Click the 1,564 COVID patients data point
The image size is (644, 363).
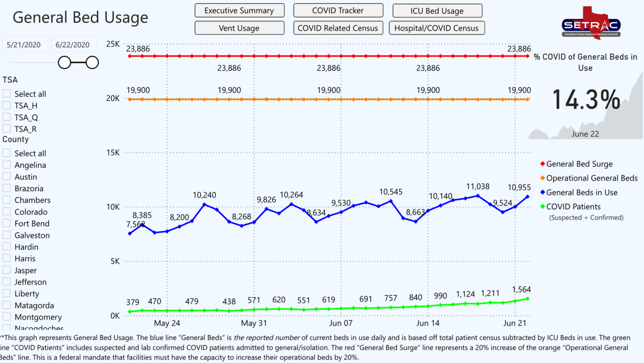[528, 299]
